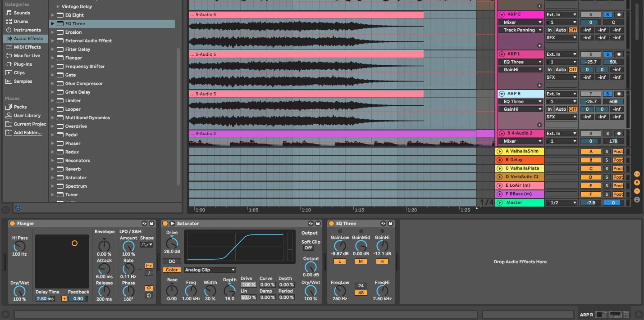Set ARP R monitor to Auto
This screenshot has height=320, width=644.
coord(561,109)
